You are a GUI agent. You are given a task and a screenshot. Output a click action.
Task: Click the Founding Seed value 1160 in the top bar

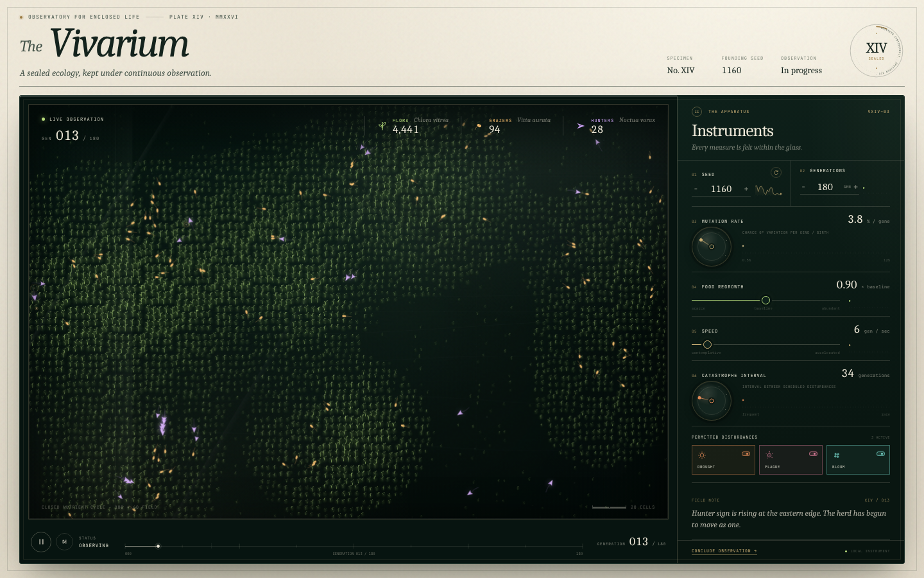(x=732, y=71)
